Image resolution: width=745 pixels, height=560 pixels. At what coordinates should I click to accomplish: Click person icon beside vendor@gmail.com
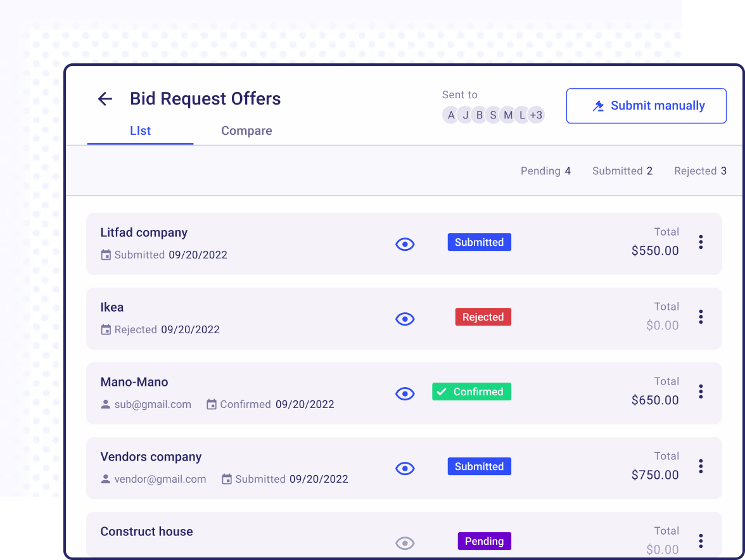(105, 479)
